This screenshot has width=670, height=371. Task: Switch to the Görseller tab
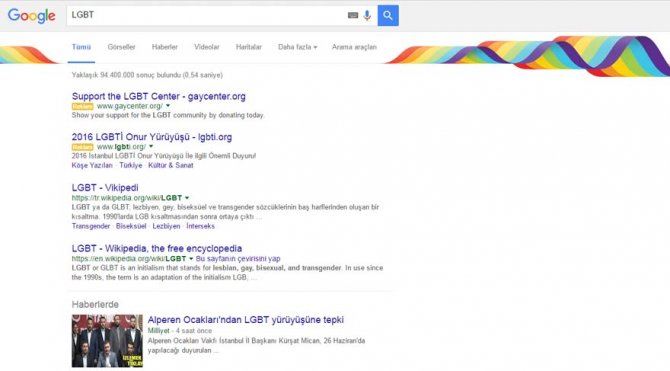tap(121, 47)
